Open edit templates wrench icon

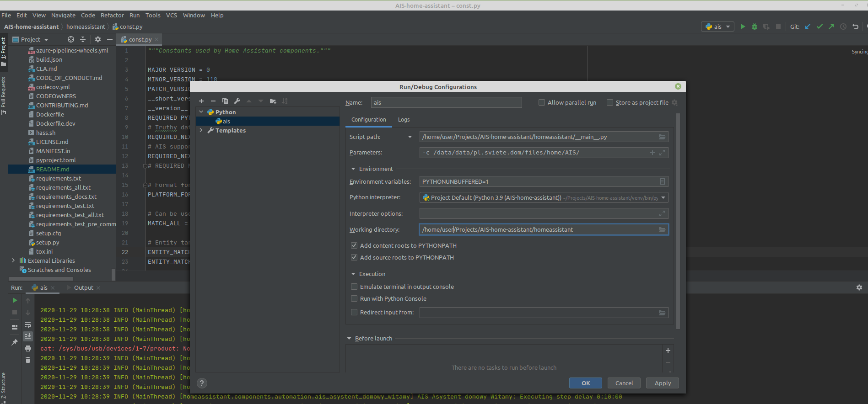pos(237,101)
